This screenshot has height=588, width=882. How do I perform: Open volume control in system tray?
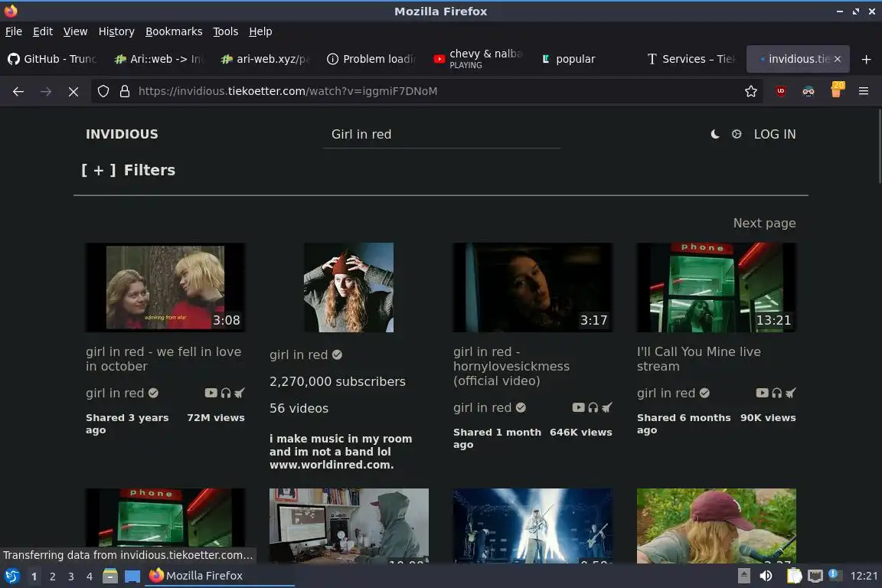click(766, 577)
